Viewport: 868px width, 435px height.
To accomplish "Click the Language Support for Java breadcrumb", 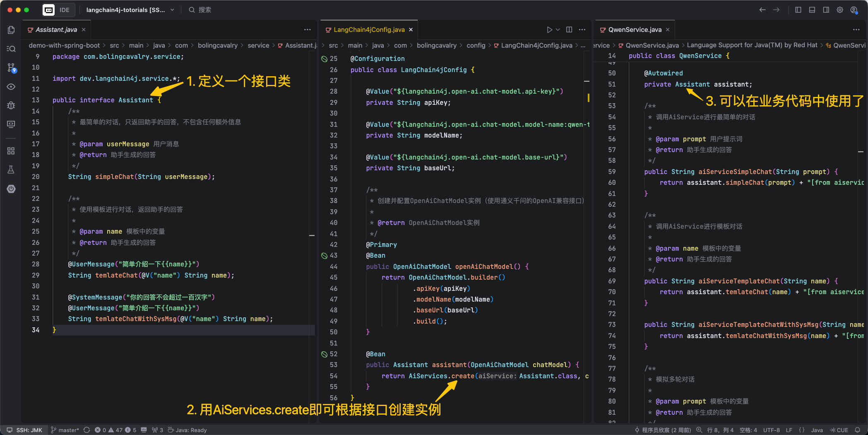I will 752,45.
